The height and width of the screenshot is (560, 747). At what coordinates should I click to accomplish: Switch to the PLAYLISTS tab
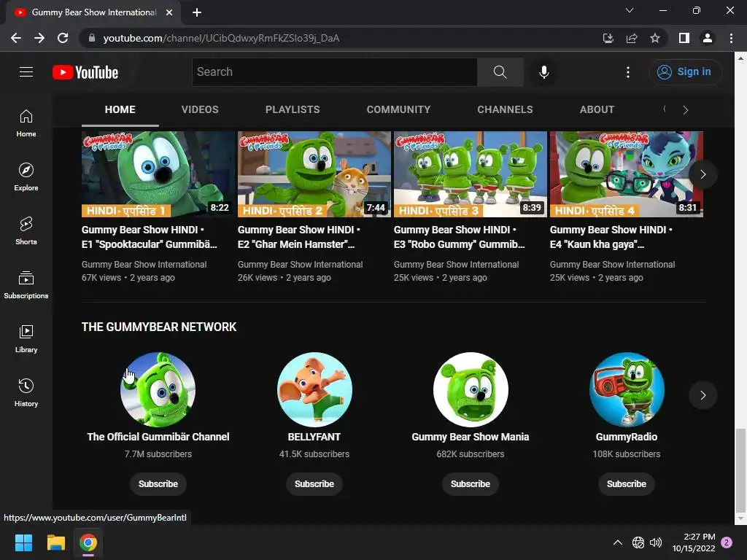pyautogui.click(x=293, y=109)
